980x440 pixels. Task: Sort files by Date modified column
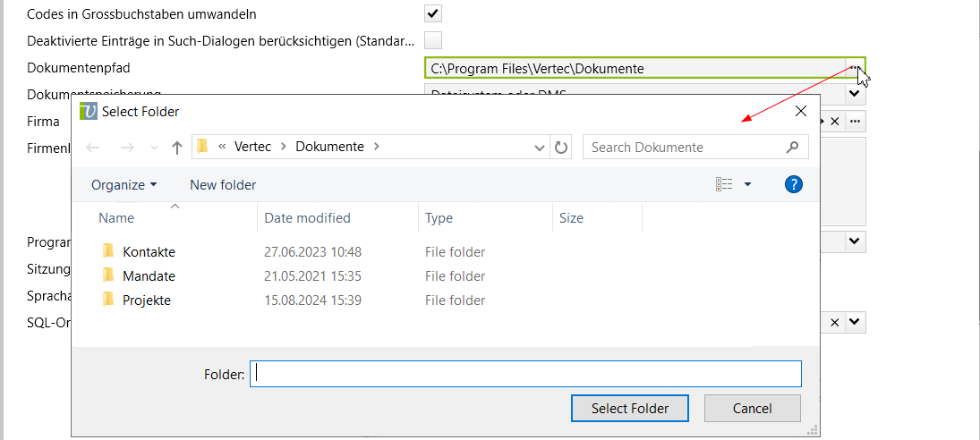click(307, 217)
